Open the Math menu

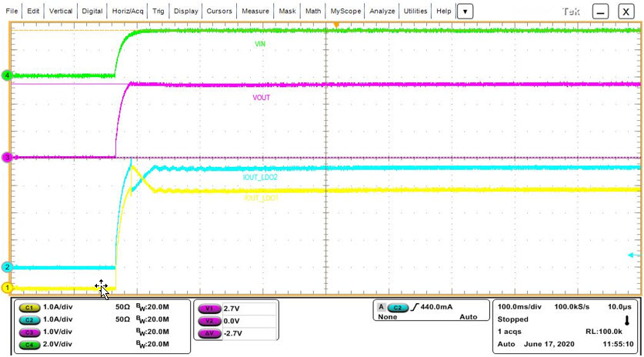[313, 11]
